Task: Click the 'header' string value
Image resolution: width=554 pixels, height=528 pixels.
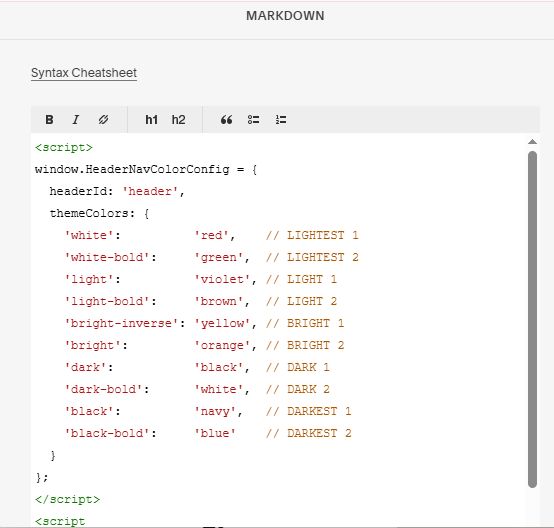Action: pos(150,192)
